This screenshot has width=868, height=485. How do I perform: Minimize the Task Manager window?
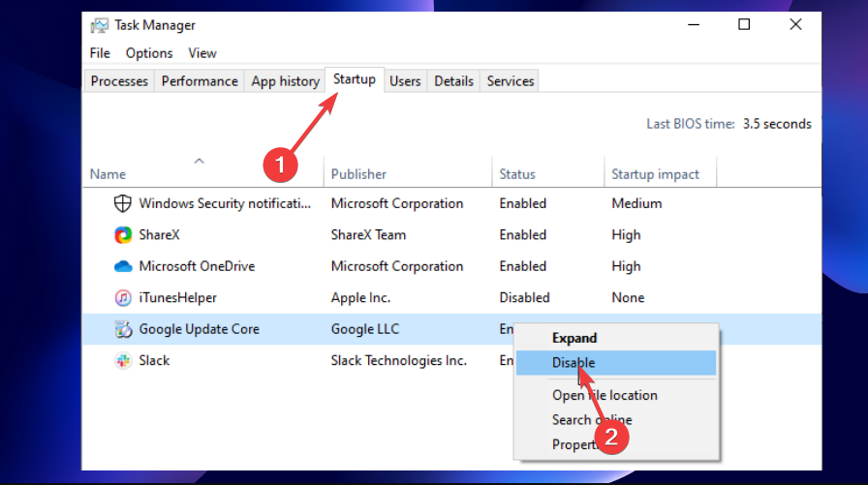click(694, 25)
